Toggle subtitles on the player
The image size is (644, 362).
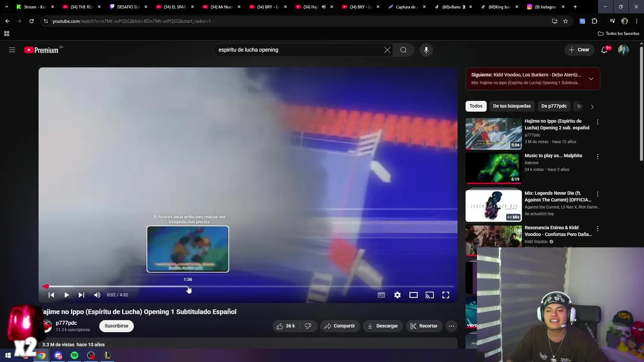pyautogui.click(x=381, y=295)
